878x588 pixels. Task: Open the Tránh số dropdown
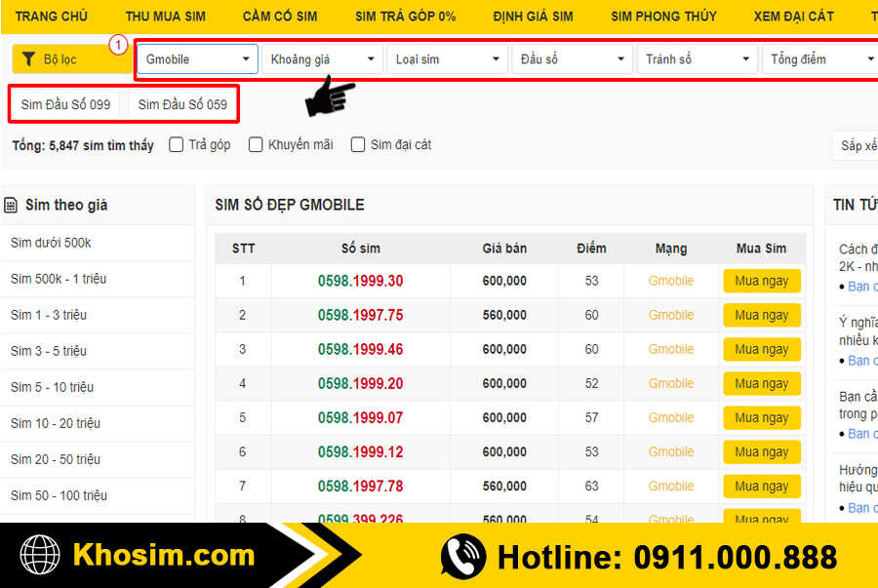tap(697, 59)
